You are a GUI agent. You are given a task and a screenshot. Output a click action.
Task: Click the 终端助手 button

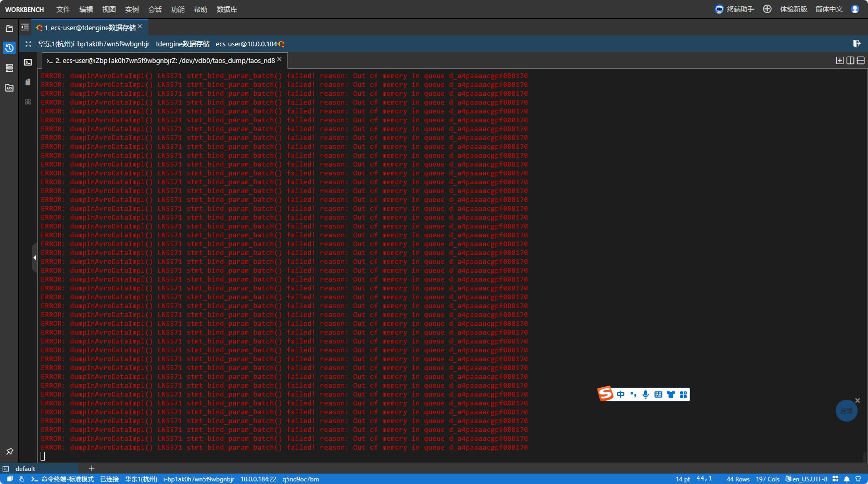(735, 9)
